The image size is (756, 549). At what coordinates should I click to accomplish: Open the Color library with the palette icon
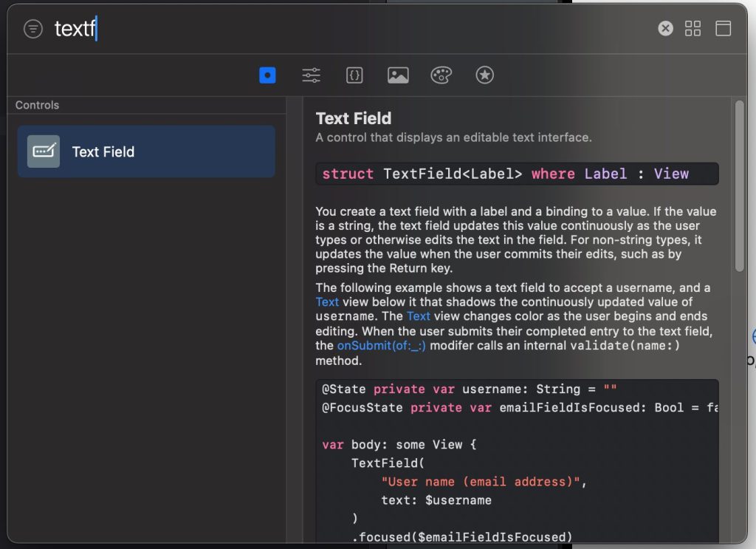tap(441, 75)
